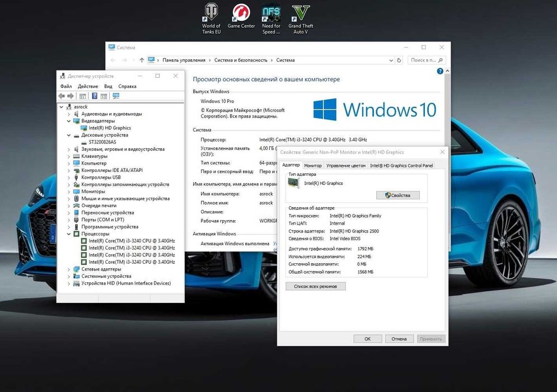Click Система и безопасность breadcrumb
This screenshot has height=392, width=557.
click(x=241, y=60)
